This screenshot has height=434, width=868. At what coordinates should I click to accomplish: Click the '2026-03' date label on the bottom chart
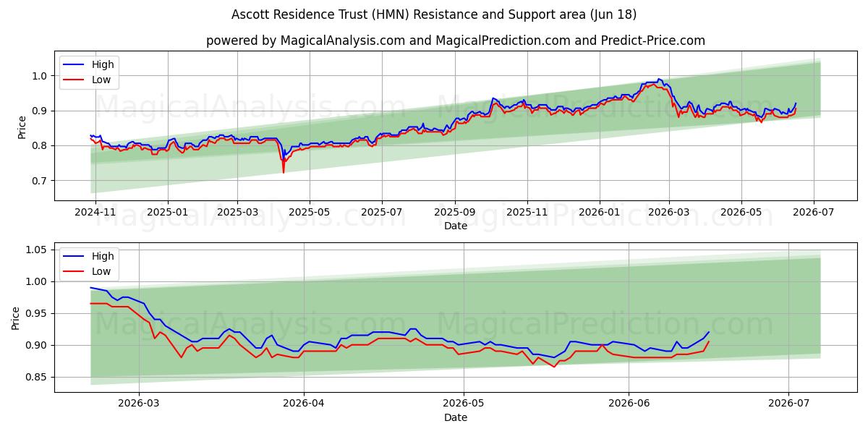(x=139, y=404)
